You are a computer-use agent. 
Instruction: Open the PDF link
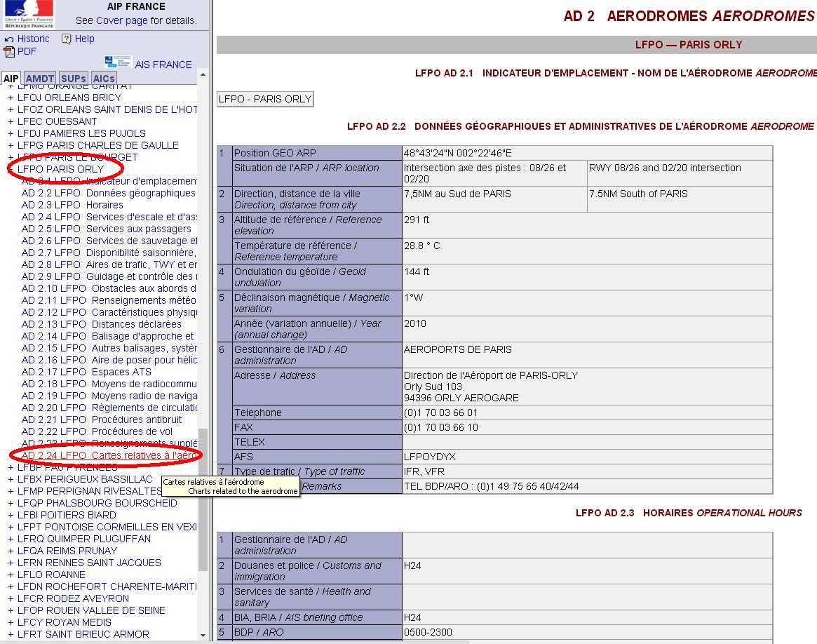tap(27, 52)
